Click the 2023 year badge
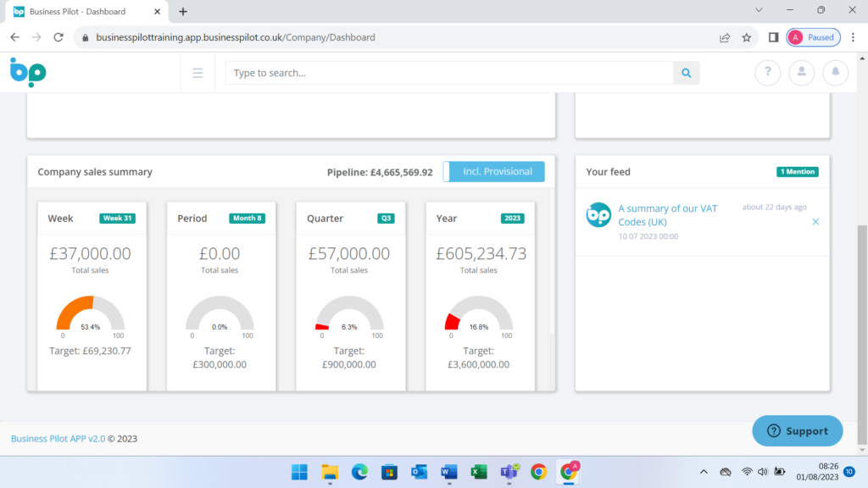The height and width of the screenshot is (488, 868). click(512, 219)
